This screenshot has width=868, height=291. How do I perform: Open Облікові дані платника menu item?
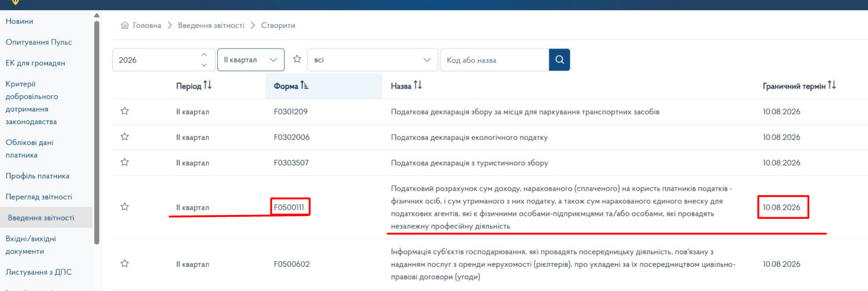point(29,149)
